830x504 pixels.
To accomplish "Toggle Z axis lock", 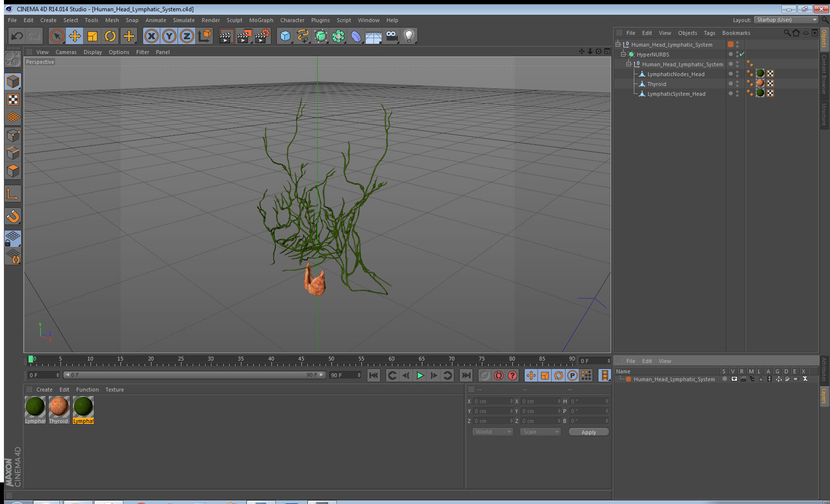I will (187, 36).
